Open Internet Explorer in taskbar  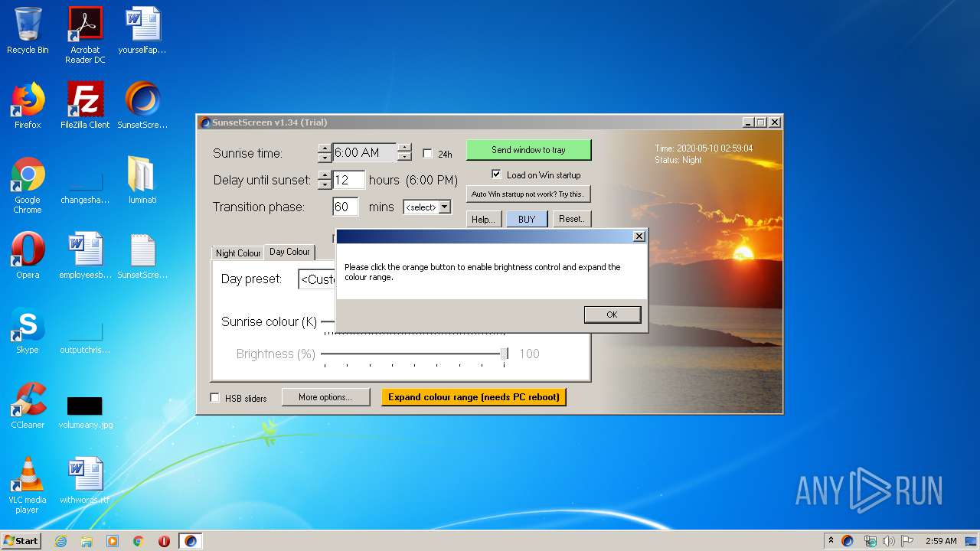pos(60,541)
